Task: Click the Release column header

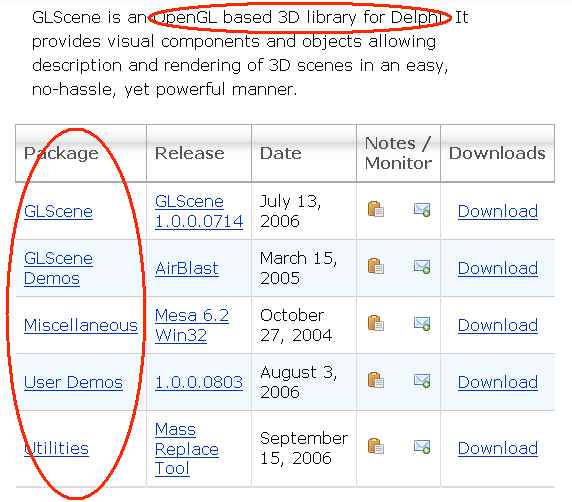Action: pos(199,153)
